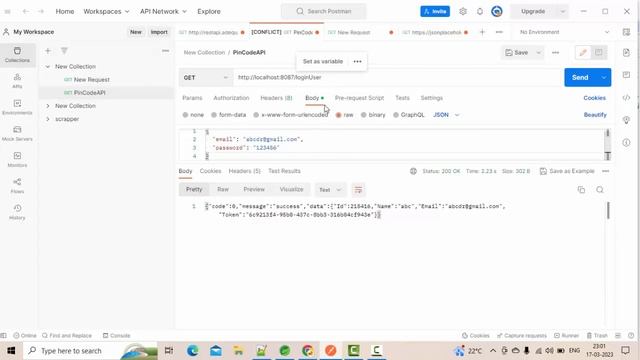Viewport: 640px width, 360px height.
Task: Open the user avatar profile menu
Action: coord(497,11)
